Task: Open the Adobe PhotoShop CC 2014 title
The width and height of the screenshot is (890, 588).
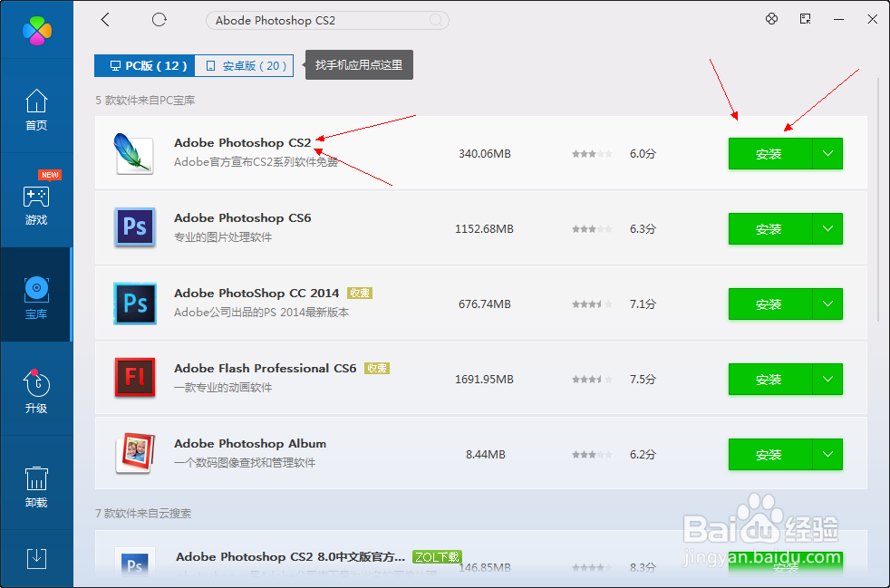Action: point(256,293)
